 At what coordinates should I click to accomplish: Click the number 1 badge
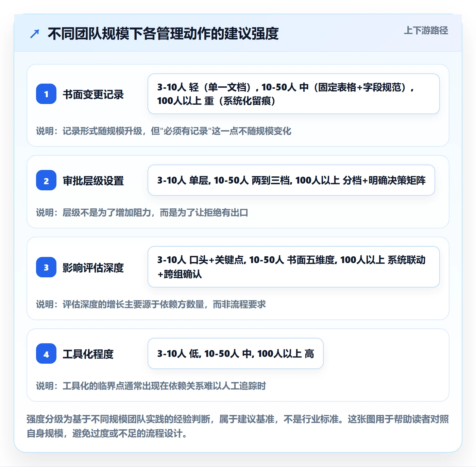pyautogui.click(x=46, y=94)
